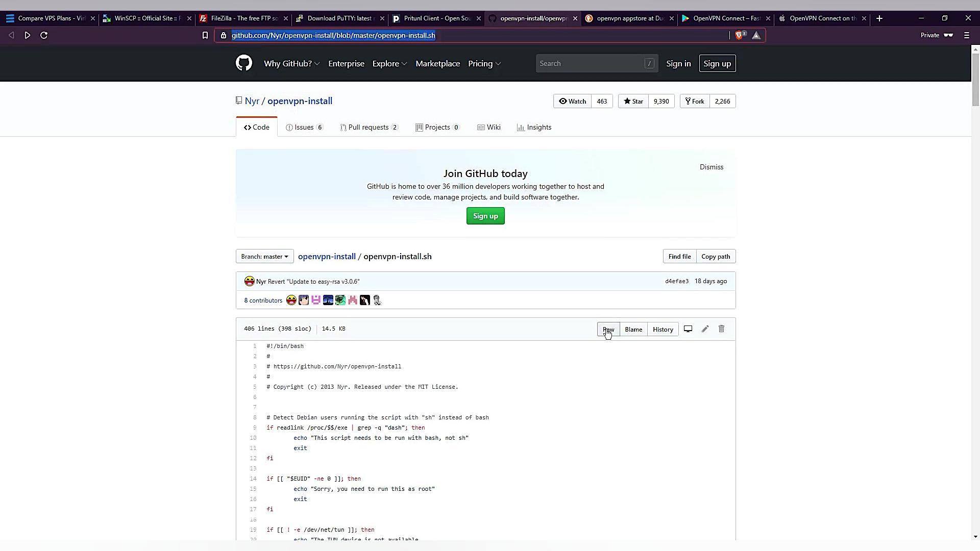Click the trash delete file icon

721,329
